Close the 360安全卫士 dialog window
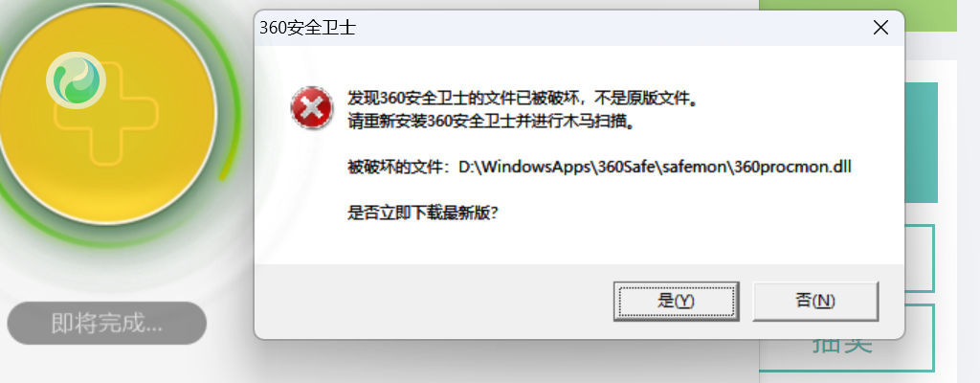Viewport: 980px width, 383px height. [880, 28]
